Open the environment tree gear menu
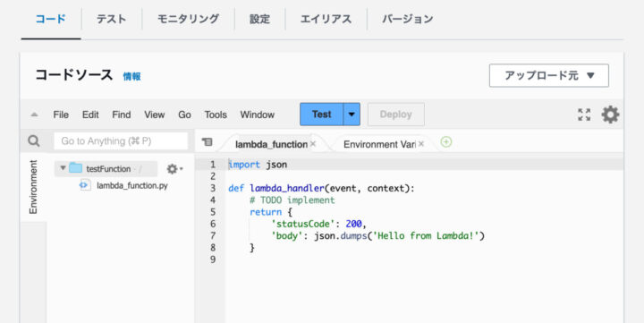Viewport: 644px width, 323px height. 174,169
